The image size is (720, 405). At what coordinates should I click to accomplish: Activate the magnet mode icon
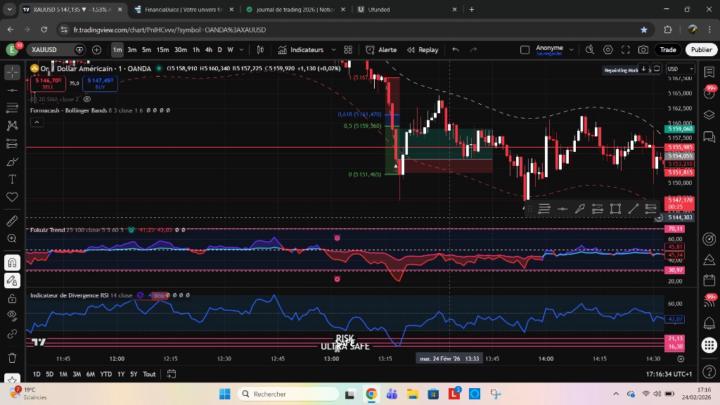click(12, 263)
